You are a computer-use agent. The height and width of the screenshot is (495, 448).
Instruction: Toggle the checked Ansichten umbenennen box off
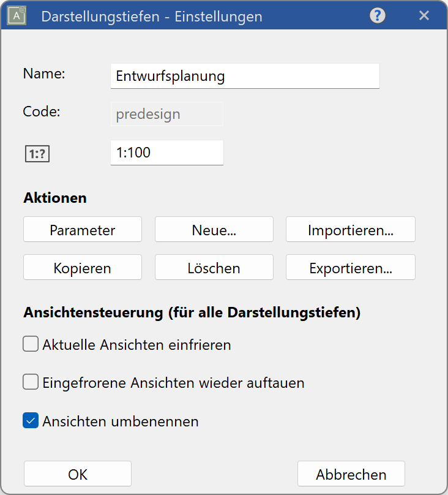(30, 420)
